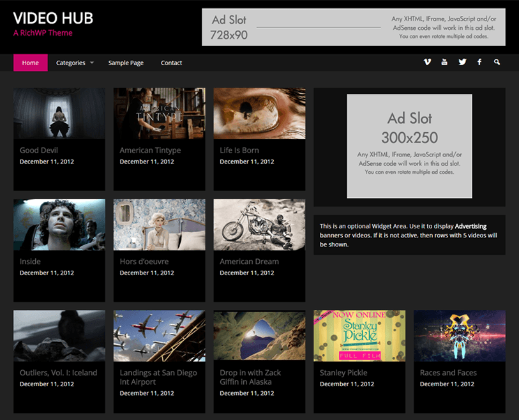Go to the Contact menu item

(x=171, y=63)
